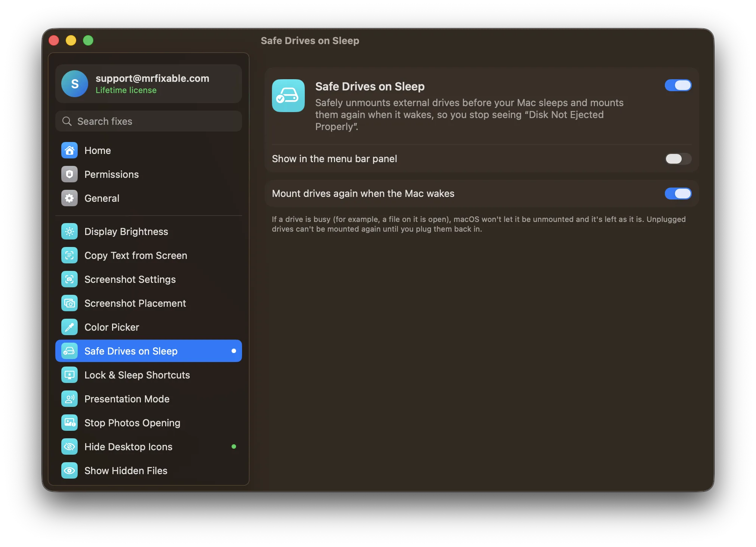The height and width of the screenshot is (547, 756).
Task: Click the magnifying glass search icon
Action: tap(67, 121)
